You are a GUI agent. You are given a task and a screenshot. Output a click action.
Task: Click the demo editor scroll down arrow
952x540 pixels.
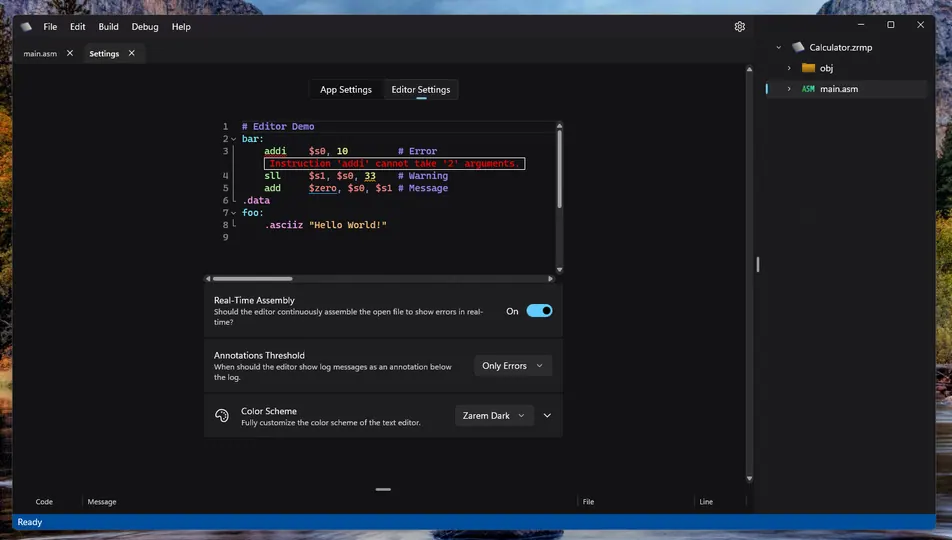pyautogui.click(x=559, y=270)
